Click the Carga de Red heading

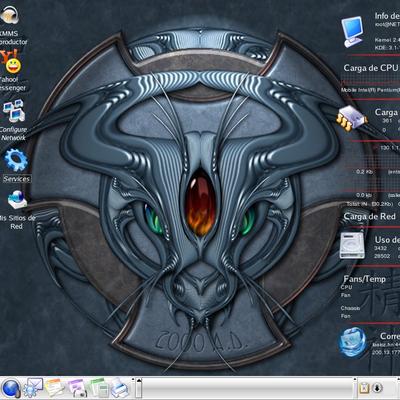pos(369,217)
